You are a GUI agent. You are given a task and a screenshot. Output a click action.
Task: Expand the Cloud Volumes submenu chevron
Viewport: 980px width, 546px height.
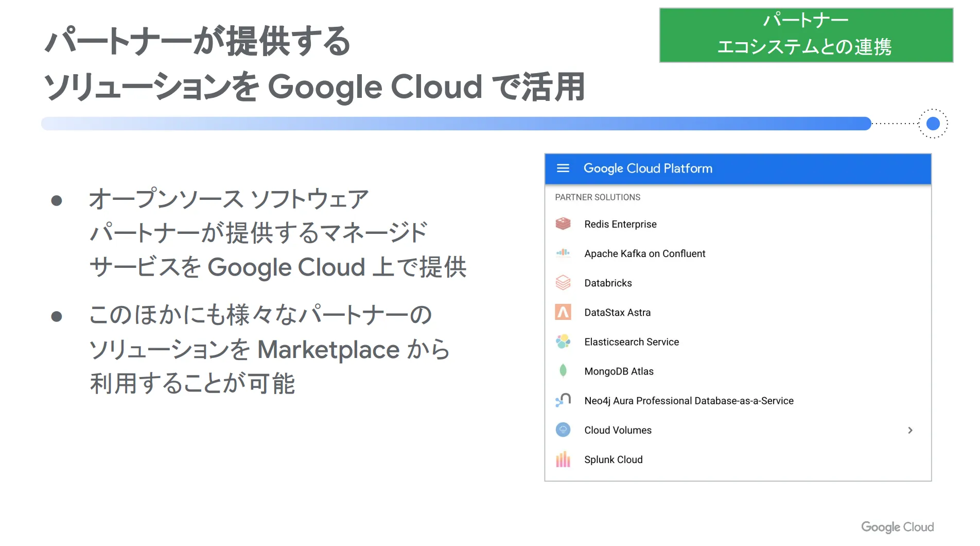pyautogui.click(x=910, y=430)
